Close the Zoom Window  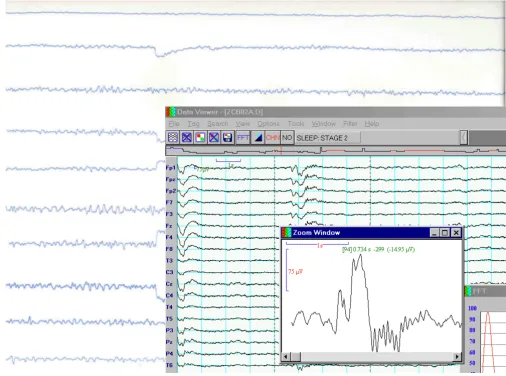pyautogui.click(x=456, y=233)
